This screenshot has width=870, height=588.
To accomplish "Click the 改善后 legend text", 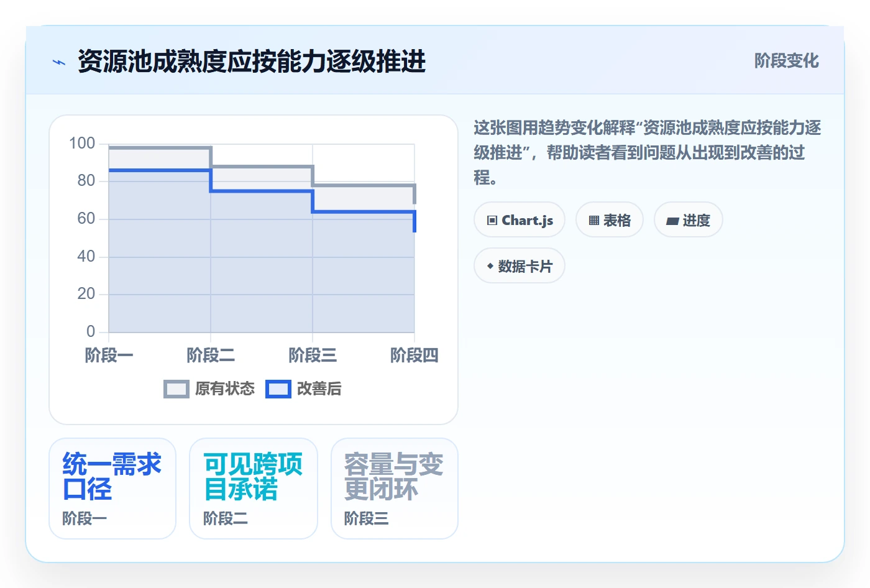I will [x=319, y=389].
